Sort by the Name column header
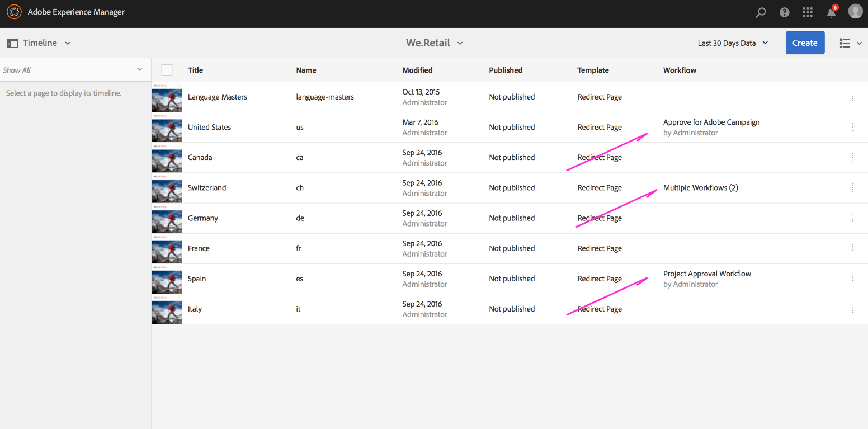The height and width of the screenshot is (429, 868). [306, 70]
